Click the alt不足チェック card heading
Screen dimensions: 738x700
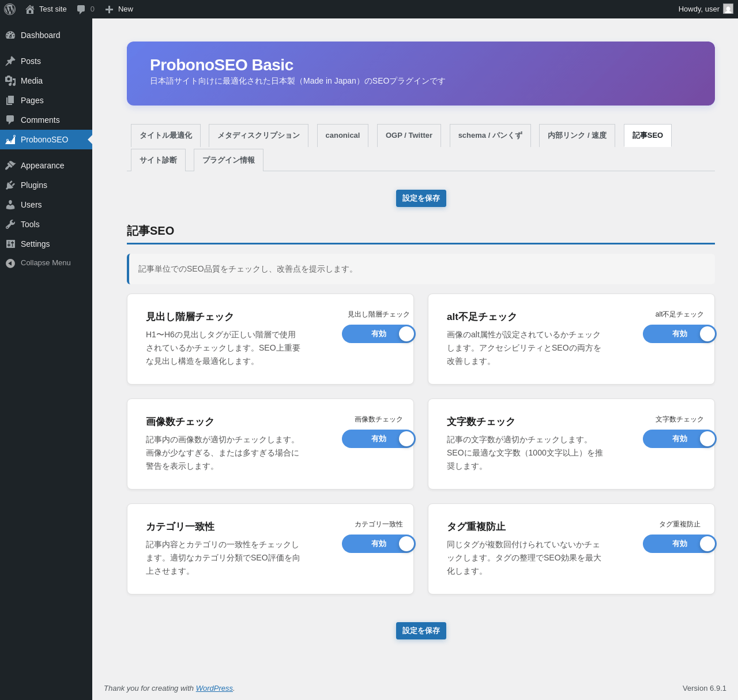click(x=482, y=317)
